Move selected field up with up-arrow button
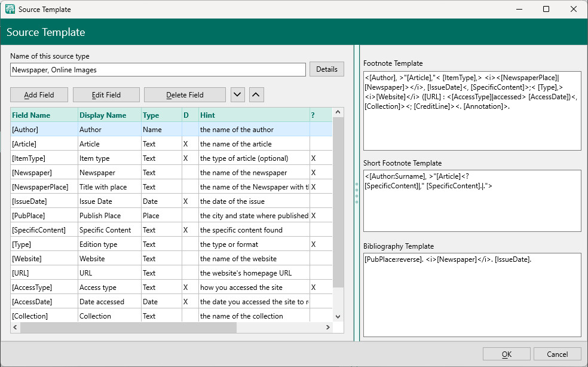The width and height of the screenshot is (588, 367). point(256,94)
